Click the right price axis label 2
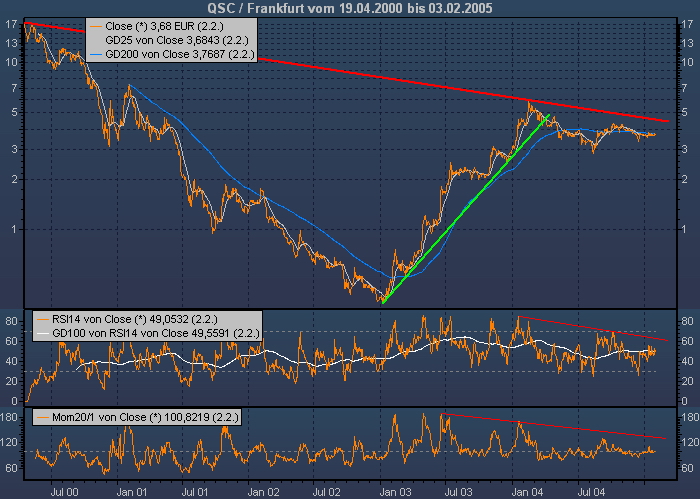The width and height of the screenshot is (700, 500). pyautogui.click(x=685, y=179)
